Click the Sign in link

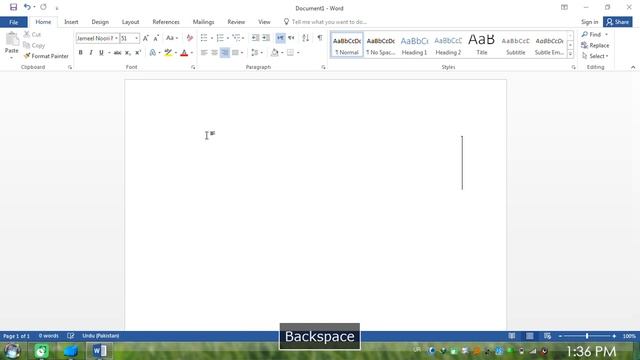pyautogui.click(x=589, y=22)
